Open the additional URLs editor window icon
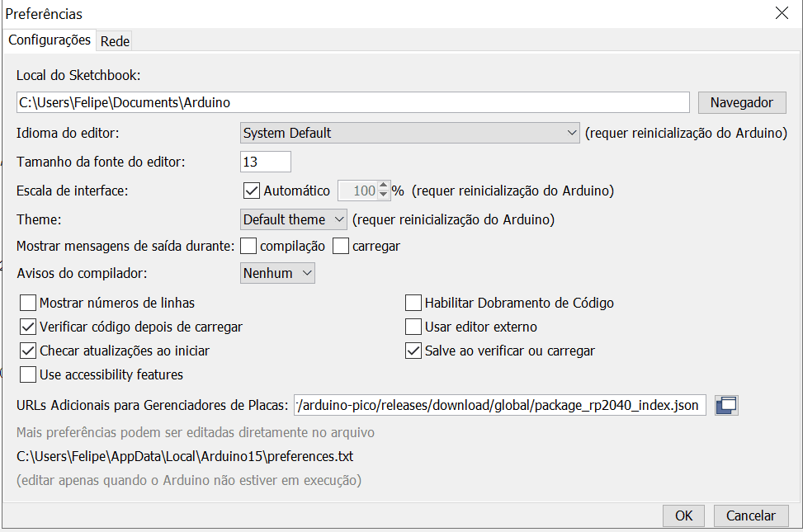 click(726, 405)
